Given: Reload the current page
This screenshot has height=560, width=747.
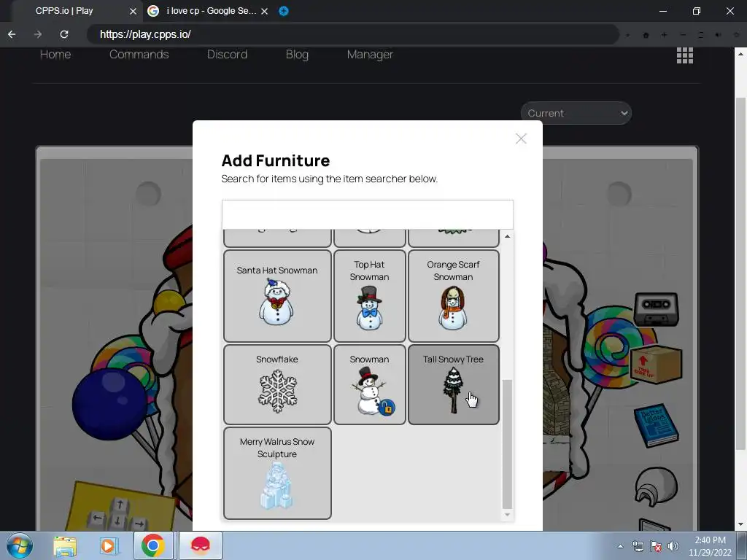Looking at the screenshot, I should point(64,34).
